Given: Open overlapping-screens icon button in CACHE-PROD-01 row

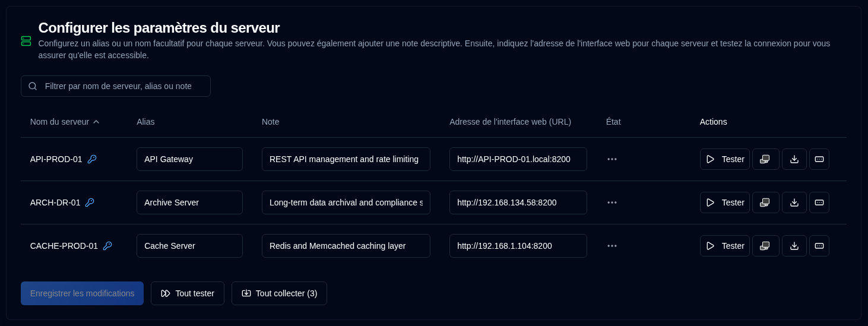Looking at the screenshot, I should pyautogui.click(x=766, y=246).
